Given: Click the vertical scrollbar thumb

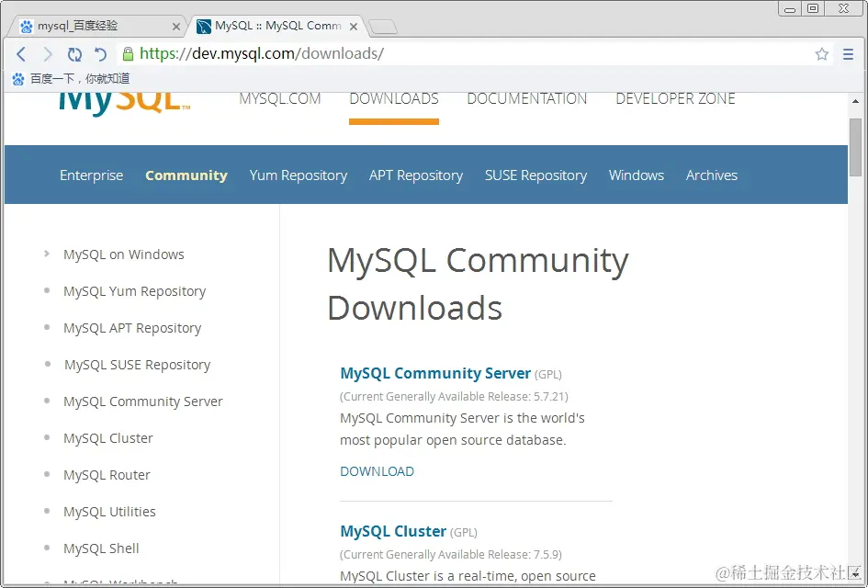Looking at the screenshot, I should tap(855, 147).
